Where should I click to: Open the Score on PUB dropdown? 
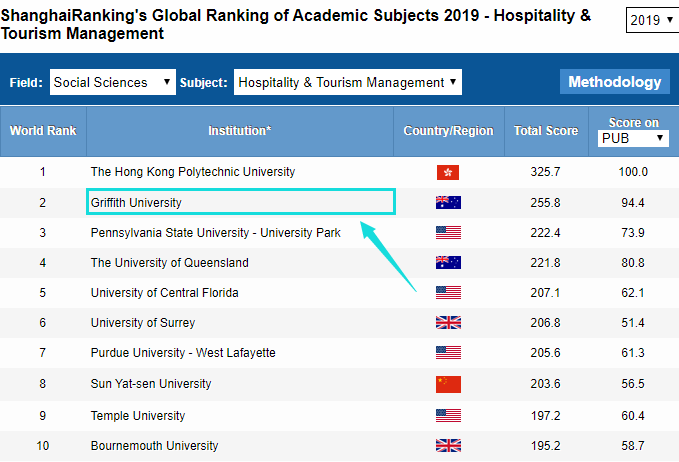tap(633, 138)
